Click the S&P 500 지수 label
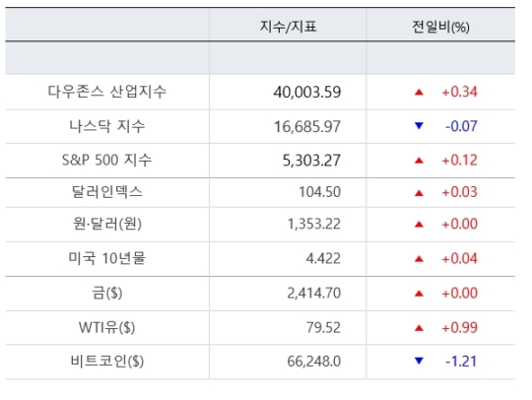Image resolution: width=532 pixels, height=400 pixels. 106,160
